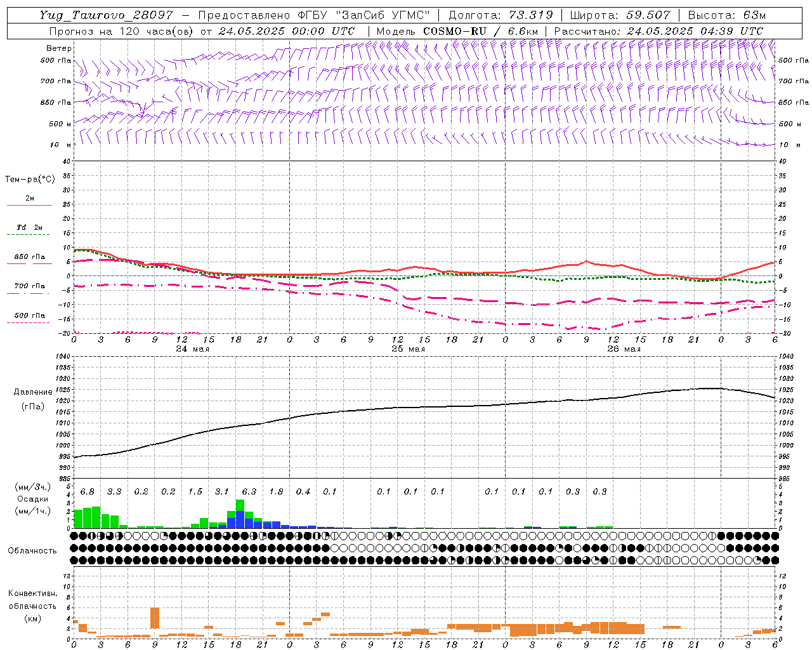Select the Тем-ра(°C) temperature panel label
The height and width of the screenshot is (650, 812).
point(30,180)
